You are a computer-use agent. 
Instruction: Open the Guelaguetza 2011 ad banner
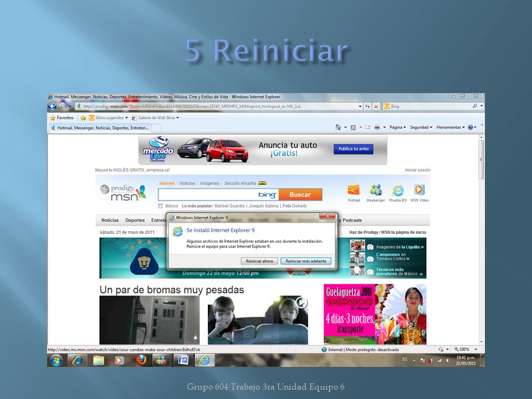click(x=375, y=315)
